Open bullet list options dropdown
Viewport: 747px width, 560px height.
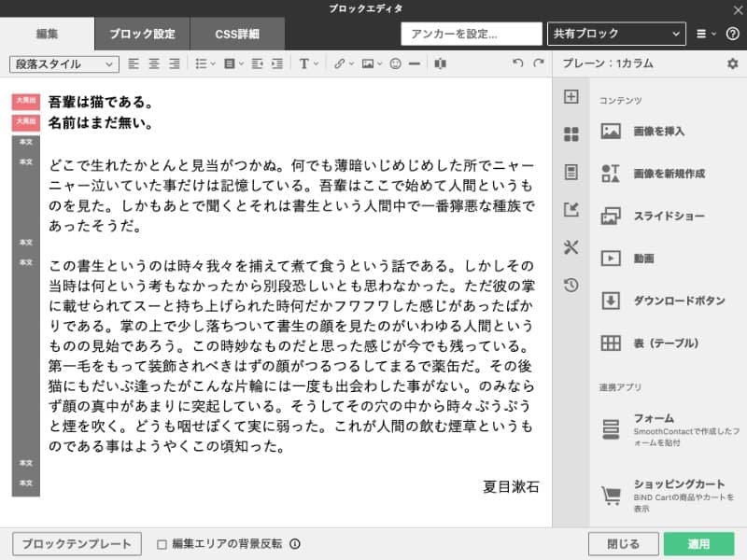[x=205, y=63]
